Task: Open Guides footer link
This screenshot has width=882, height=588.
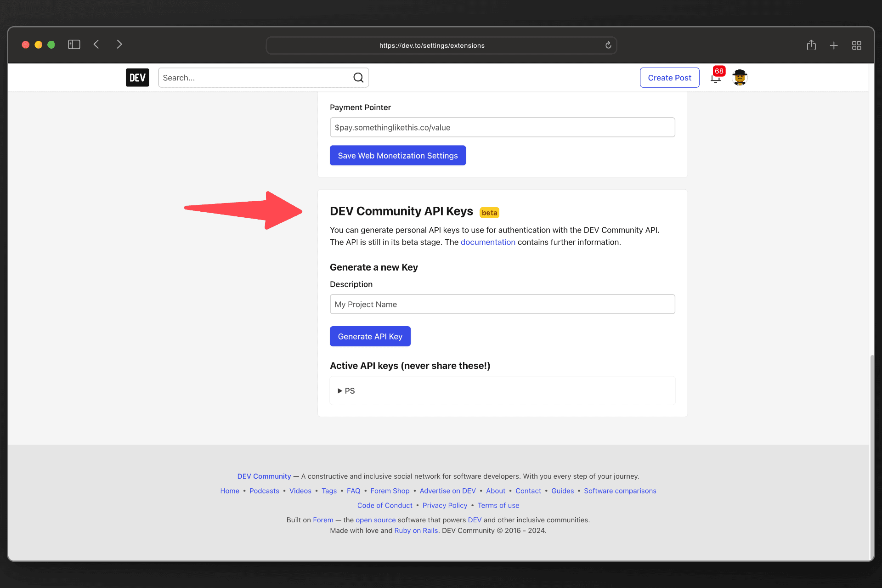Action: 563,491
